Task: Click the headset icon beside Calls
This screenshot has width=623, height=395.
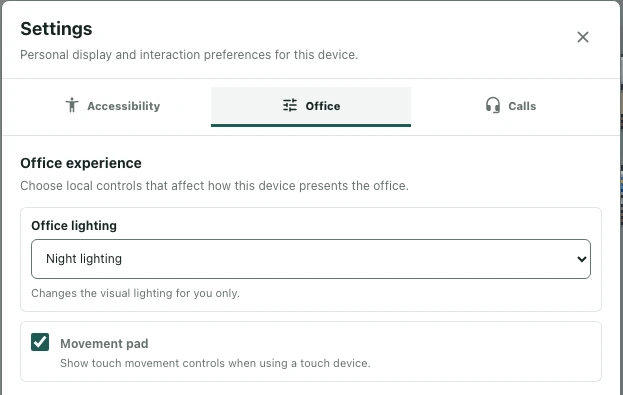Action: (x=493, y=106)
